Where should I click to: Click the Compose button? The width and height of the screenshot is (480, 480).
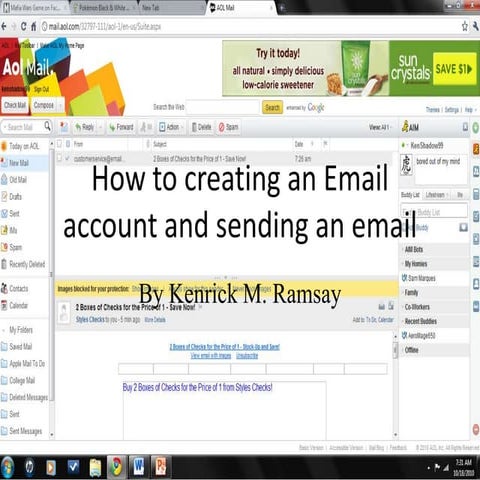point(43,105)
